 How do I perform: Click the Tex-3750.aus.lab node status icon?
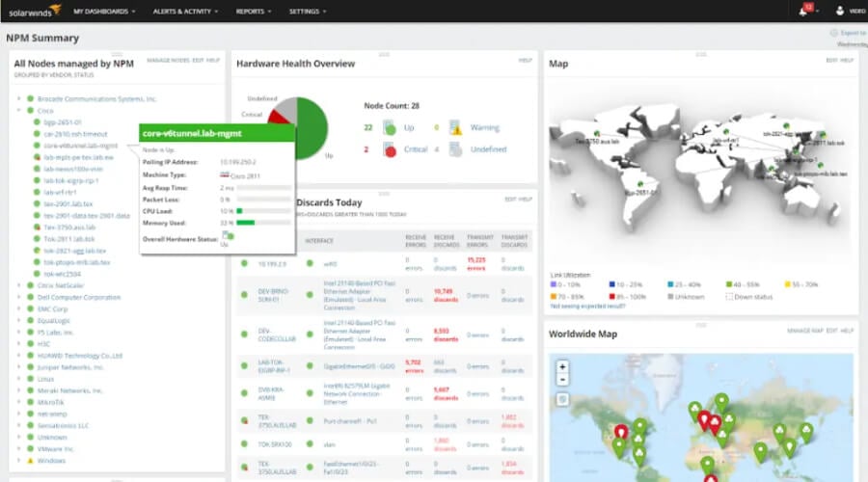tap(37, 227)
